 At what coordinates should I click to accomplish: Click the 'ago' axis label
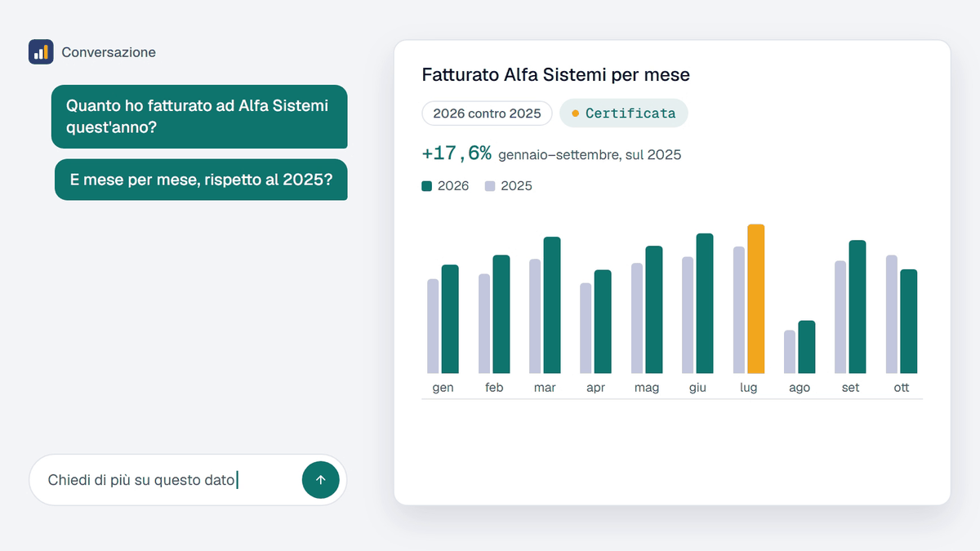point(800,388)
